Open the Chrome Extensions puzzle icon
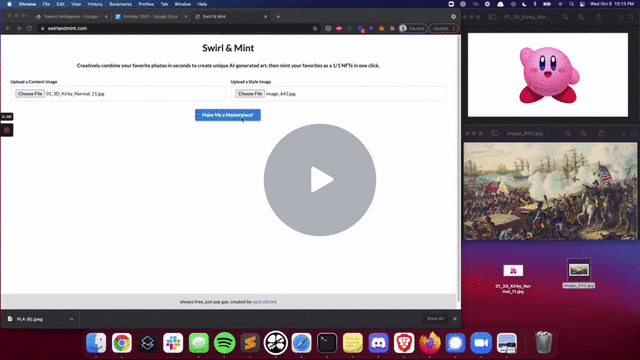 (x=392, y=29)
